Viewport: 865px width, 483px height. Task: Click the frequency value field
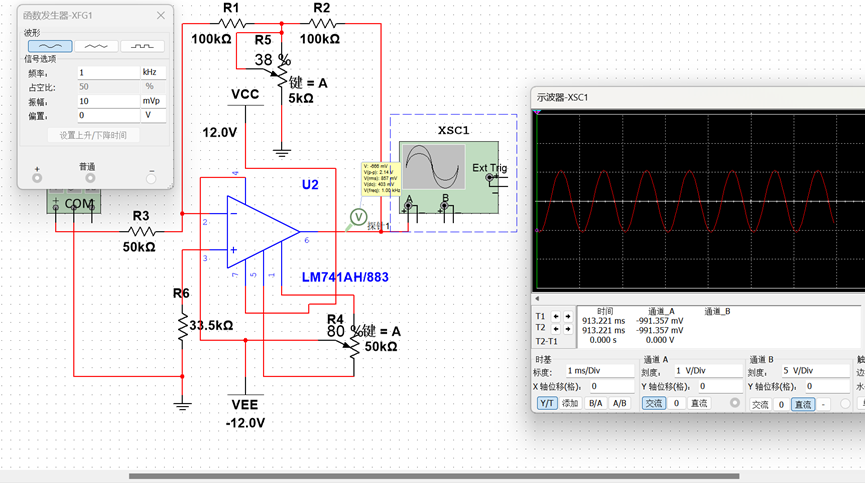pos(109,72)
